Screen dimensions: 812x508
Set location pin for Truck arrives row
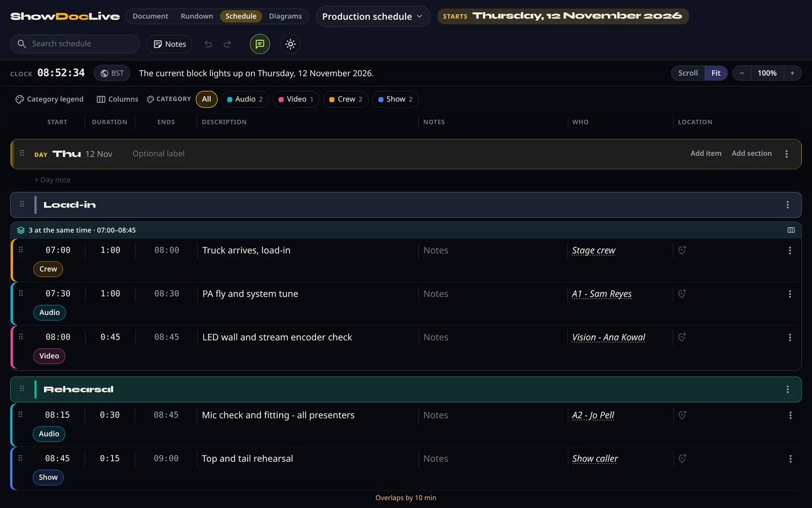[683, 250]
